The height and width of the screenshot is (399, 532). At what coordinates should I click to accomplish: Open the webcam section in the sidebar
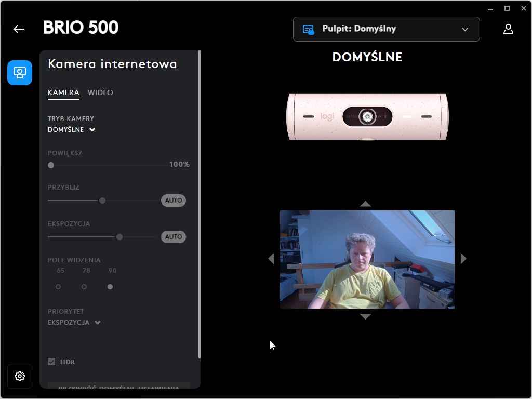click(x=20, y=73)
